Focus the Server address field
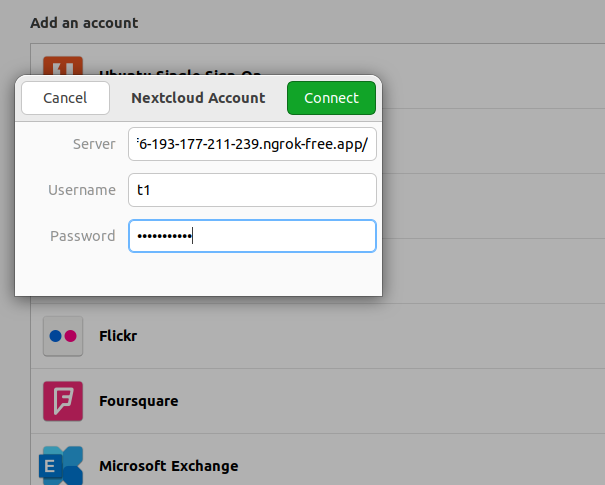The image size is (605, 485). point(252,144)
